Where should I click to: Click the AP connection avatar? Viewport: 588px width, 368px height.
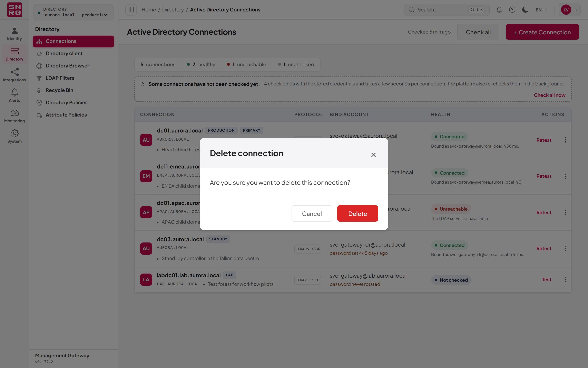coord(146,212)
